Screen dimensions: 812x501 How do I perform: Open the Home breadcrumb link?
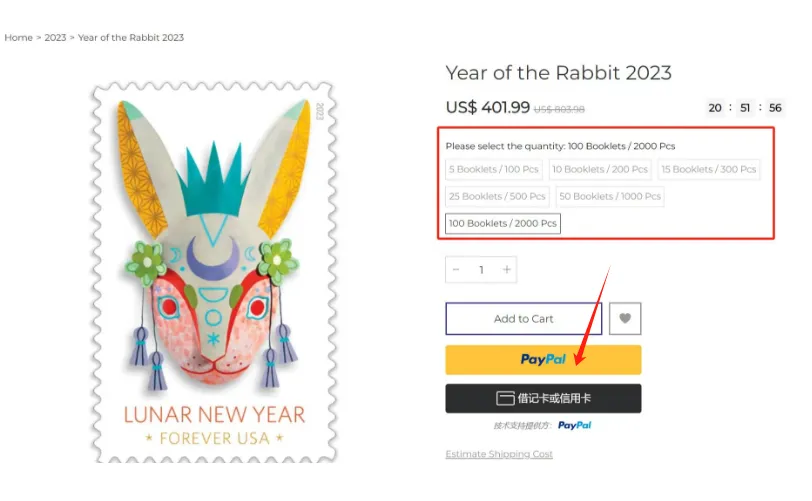click(19, 38)
